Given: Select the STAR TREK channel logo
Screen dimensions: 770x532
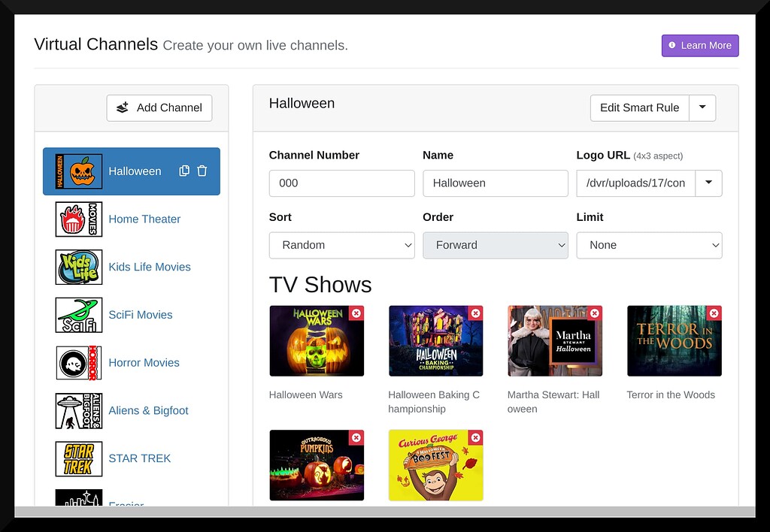Looking at the screenshot, I should tap(78, 458).
